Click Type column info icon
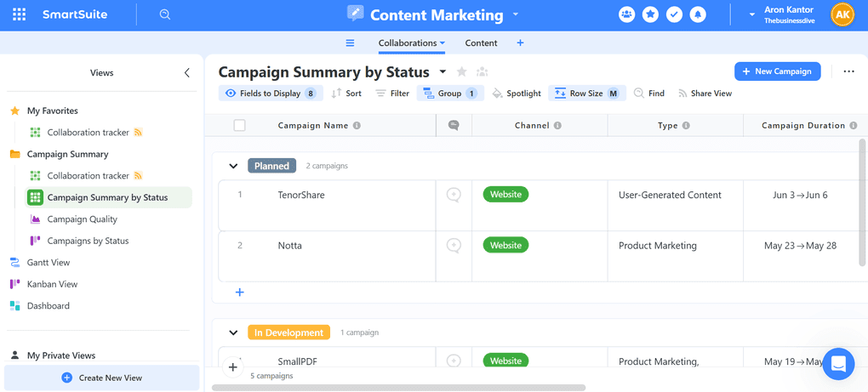 pyautogui.click(x=686, y=126)
